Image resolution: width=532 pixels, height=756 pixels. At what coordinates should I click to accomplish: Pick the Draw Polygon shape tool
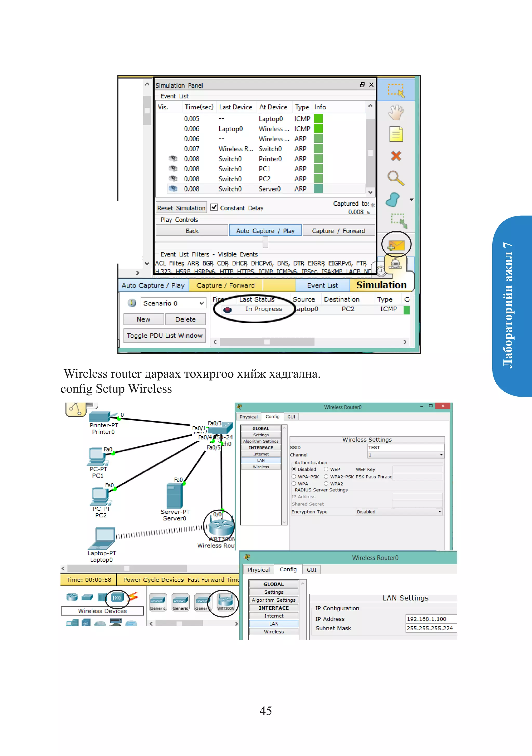tap(393, 200)
